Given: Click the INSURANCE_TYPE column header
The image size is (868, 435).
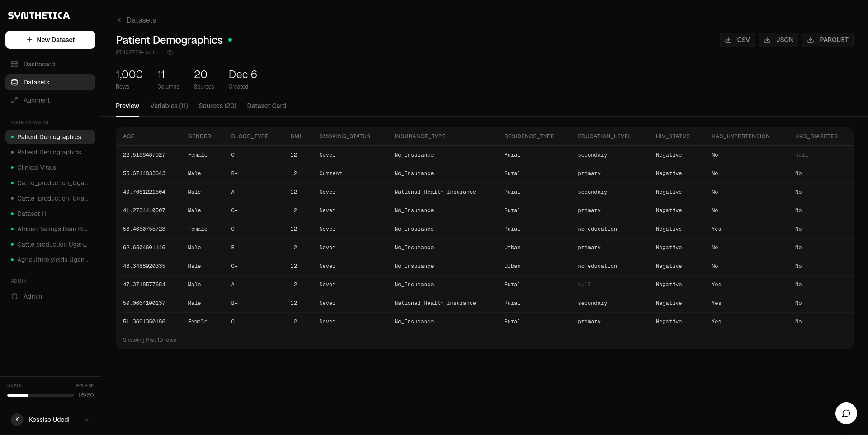Looking at the screenshot, I should tap(420, 136).
